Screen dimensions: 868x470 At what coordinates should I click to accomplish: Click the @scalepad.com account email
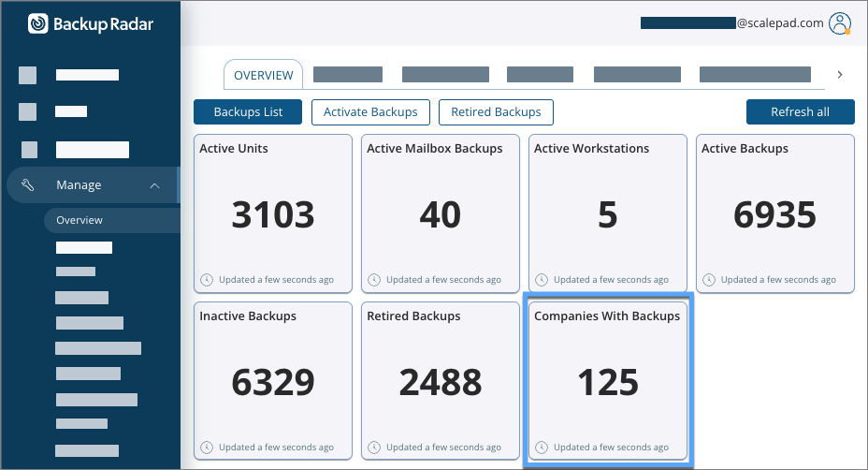click(x=780, y=23)
